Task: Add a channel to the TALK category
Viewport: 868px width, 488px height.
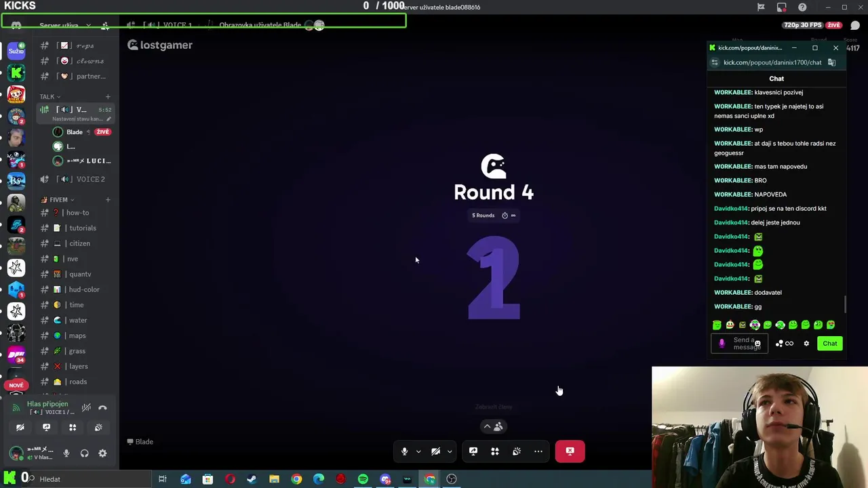Action: (108, 96)
